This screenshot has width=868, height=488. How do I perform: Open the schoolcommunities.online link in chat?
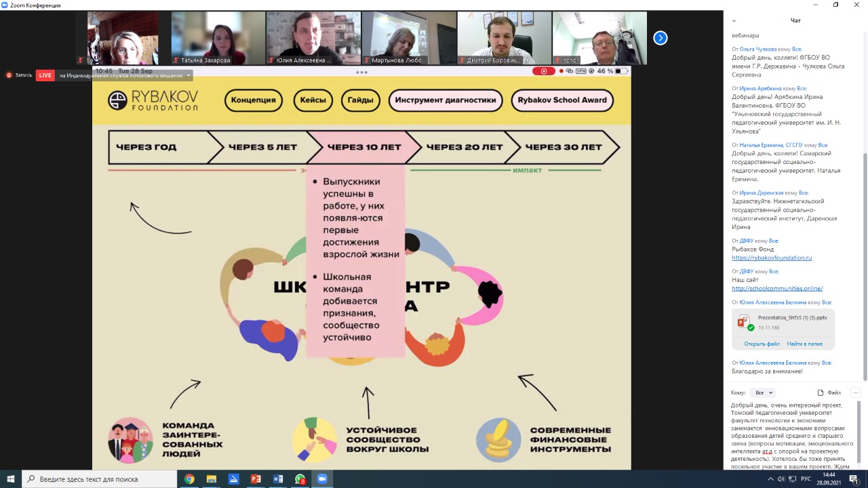point(777,288)
